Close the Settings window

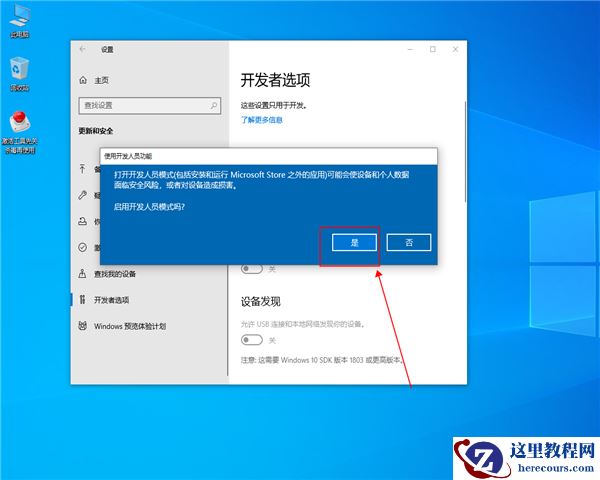coord(455,49)
